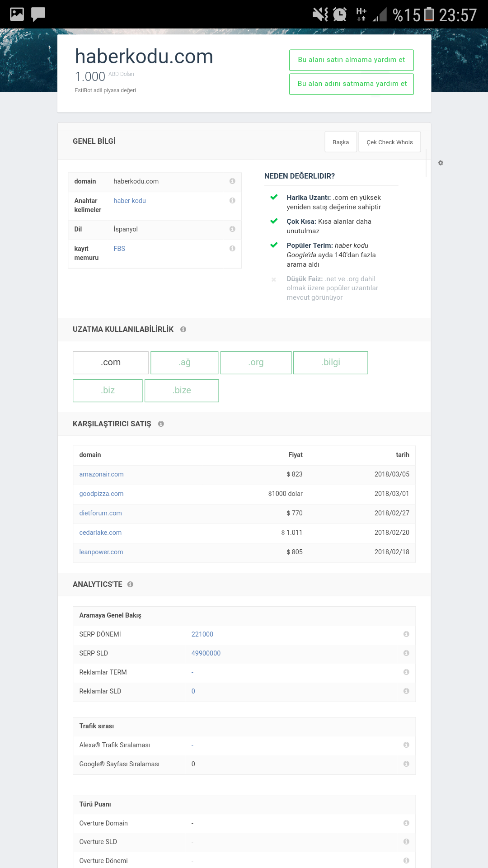Select the .biz extension box
488x868 pixels.
(108, 391)
